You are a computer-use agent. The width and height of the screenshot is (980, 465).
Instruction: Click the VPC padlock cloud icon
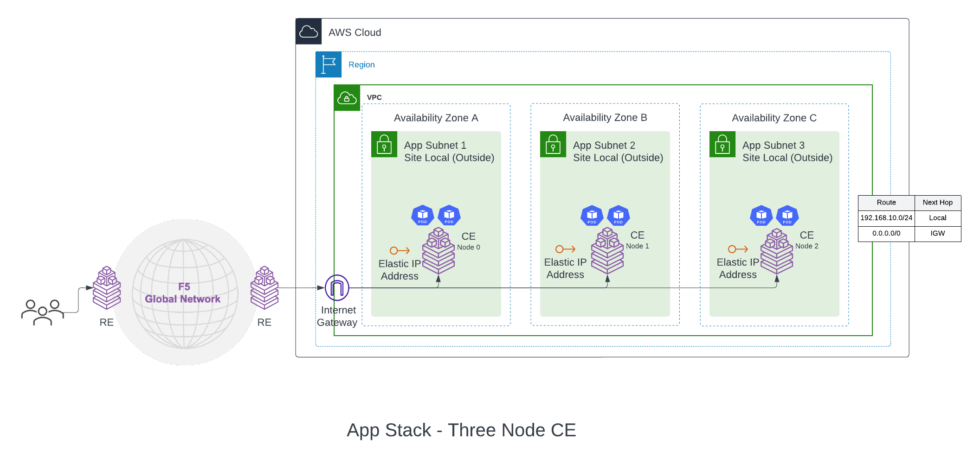coord(346,98)
